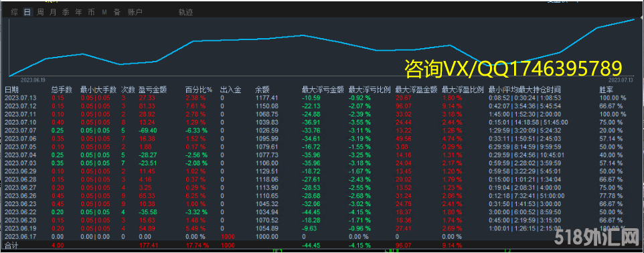This screenshot has width=644, height=253.
Task: Select the 季 quarterly tab
Action: (66, 12)
